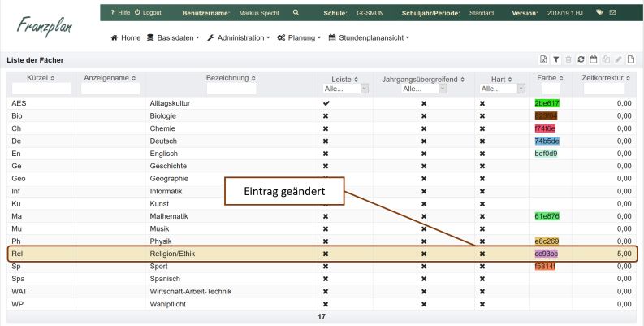Expand the Hart filter dropdown
The width and height of the screenshot is (644, 326).
pyautogui.click(x=501, y=89)
